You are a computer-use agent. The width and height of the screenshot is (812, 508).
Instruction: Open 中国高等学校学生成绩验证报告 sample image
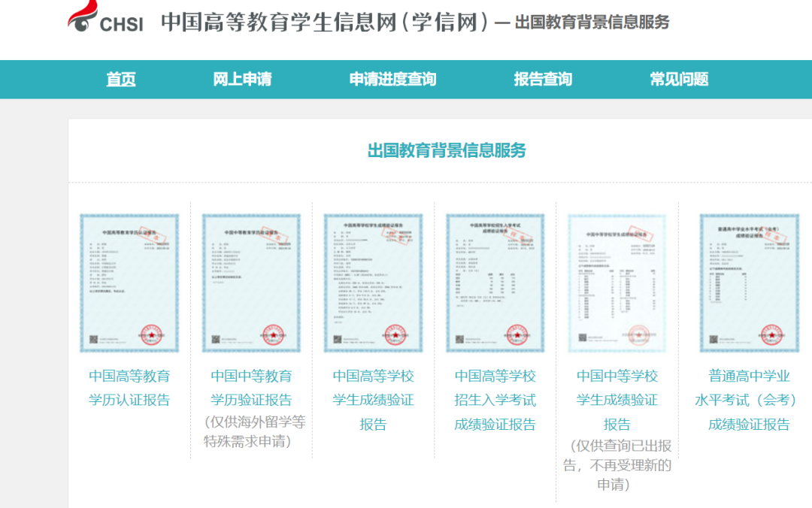(x=374, y=283)
